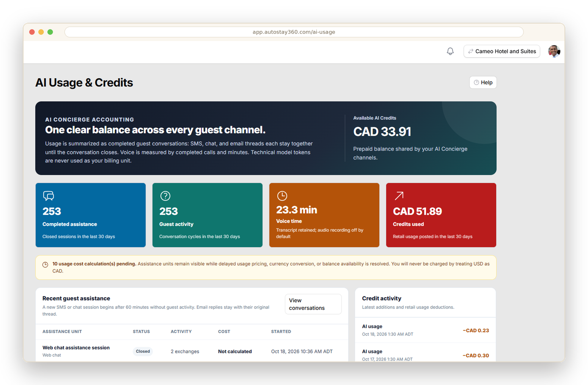Click the CAD 51.89 Credits used value
Screen dimensions: 588x385
click(417, 211)
